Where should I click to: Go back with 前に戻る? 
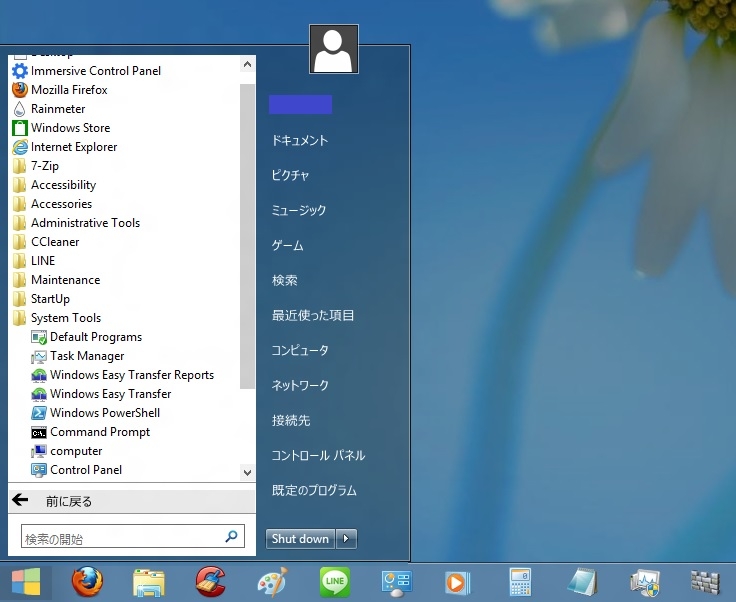tap(132, 501)
